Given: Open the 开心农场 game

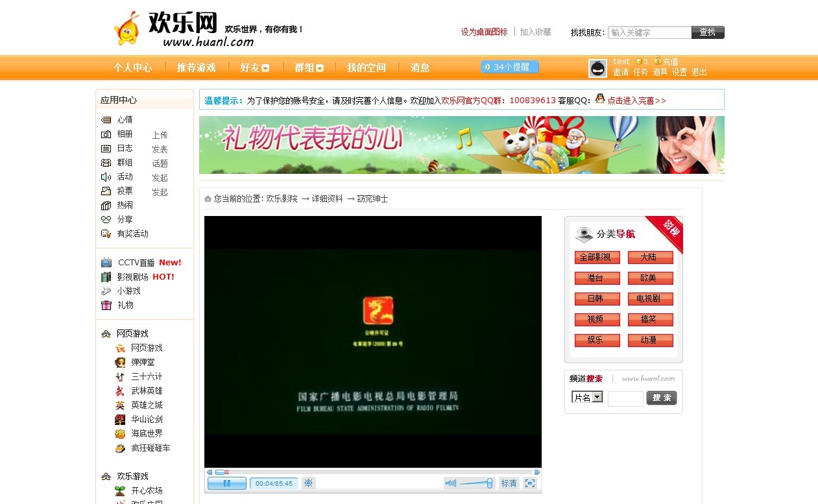Looking at the screenshot, I should (147, 491).
